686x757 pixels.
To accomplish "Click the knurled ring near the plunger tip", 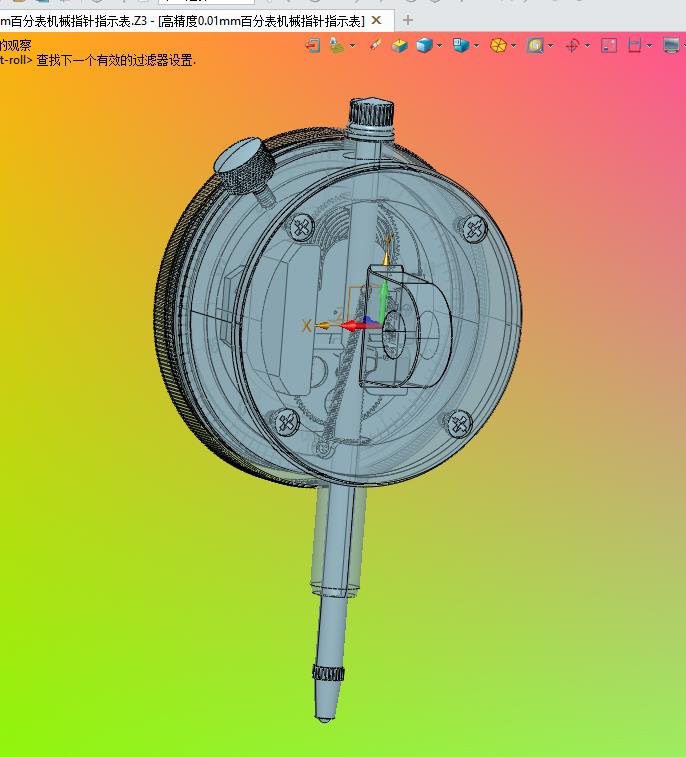I will tap(329, 672).
